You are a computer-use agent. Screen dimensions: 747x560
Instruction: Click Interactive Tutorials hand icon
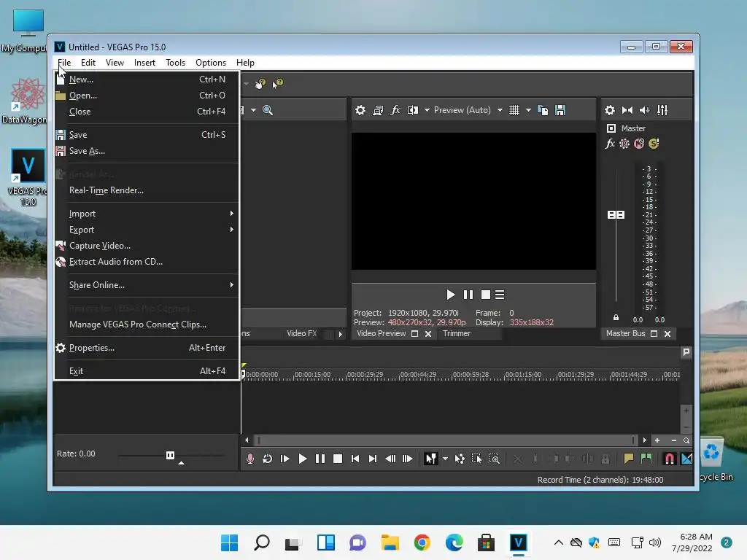point(260,84)
